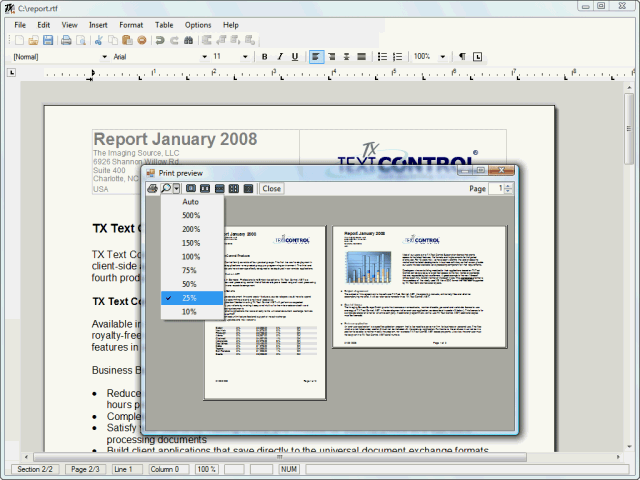Viewport: 640px width, 480px height.
Task: Select the one-page layout preview icon
Action: tap(190, 188)
